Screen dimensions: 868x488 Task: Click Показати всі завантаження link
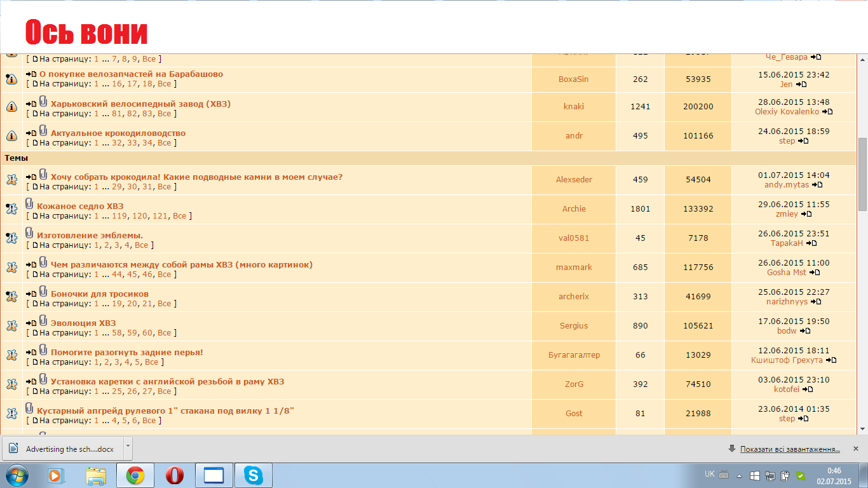click(790, 449)
